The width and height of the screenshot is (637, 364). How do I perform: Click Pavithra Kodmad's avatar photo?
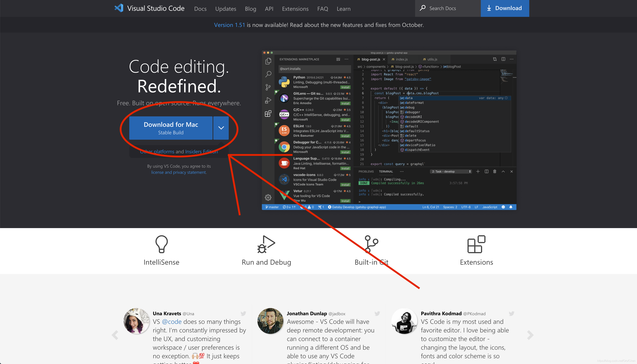coord(404,321)
